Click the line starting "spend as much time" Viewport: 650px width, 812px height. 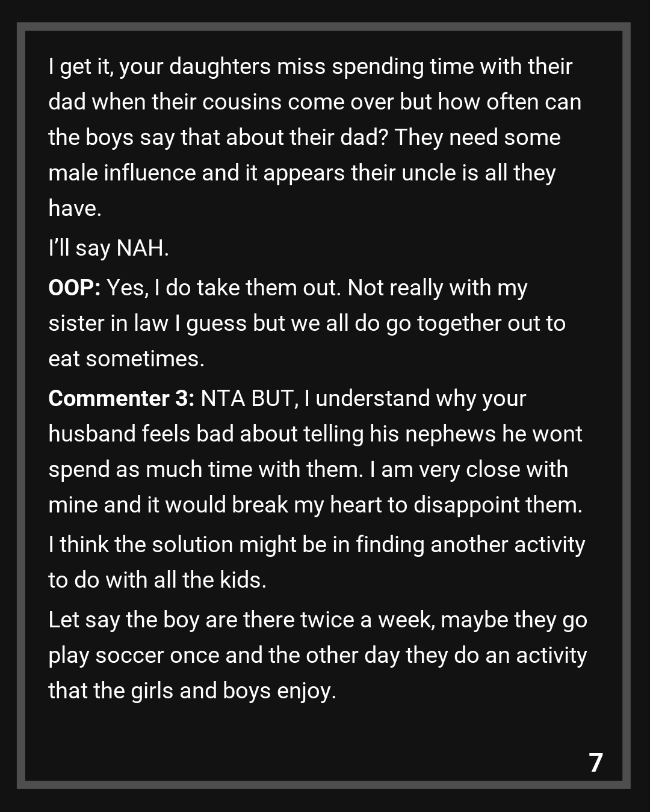(308, 470)
